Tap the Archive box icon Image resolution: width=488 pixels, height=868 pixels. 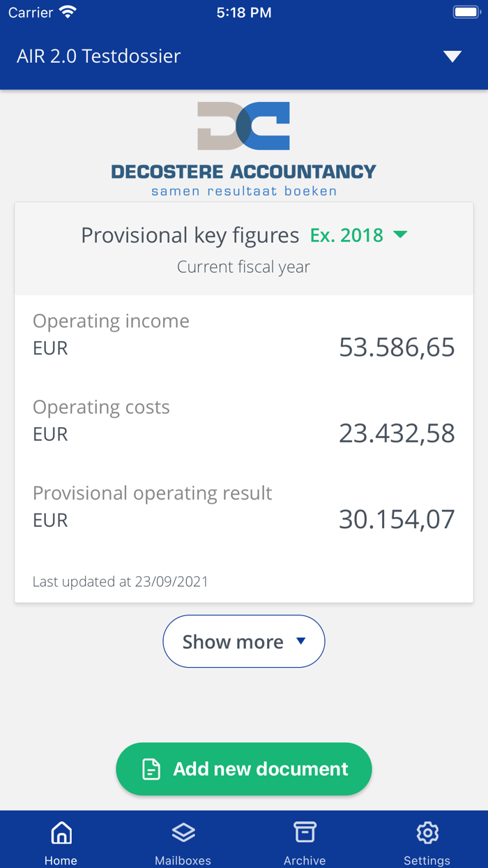click(305, 832)
